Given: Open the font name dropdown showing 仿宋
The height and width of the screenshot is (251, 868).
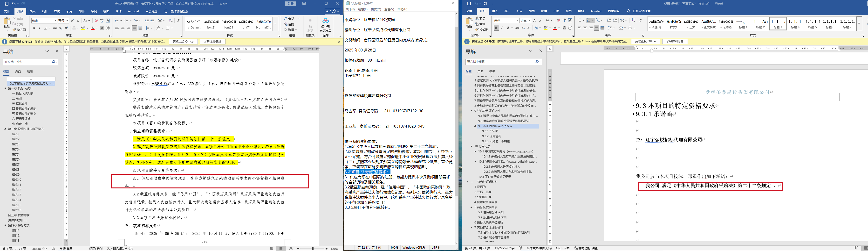Looking at the screenshot, I should pyautogui.click(x=55, y=21).
